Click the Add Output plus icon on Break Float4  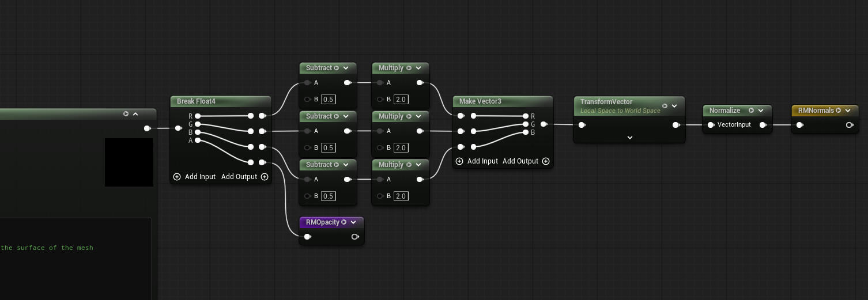coord(265,177)
